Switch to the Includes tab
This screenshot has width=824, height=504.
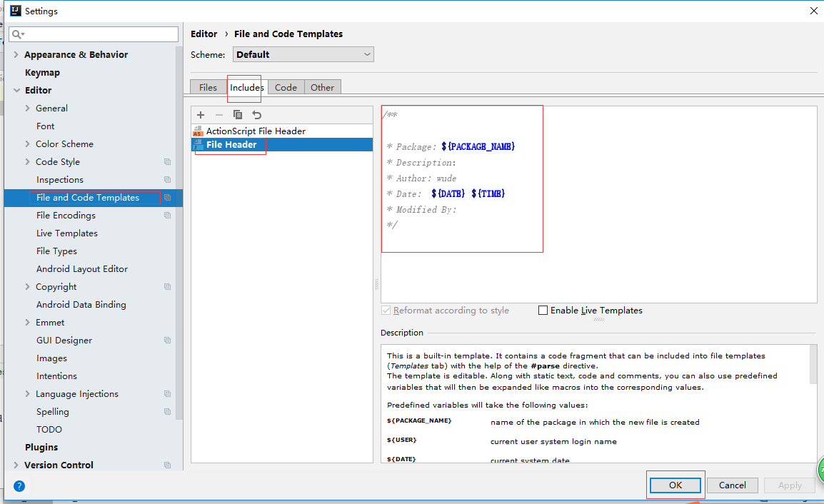coord(246,87)
